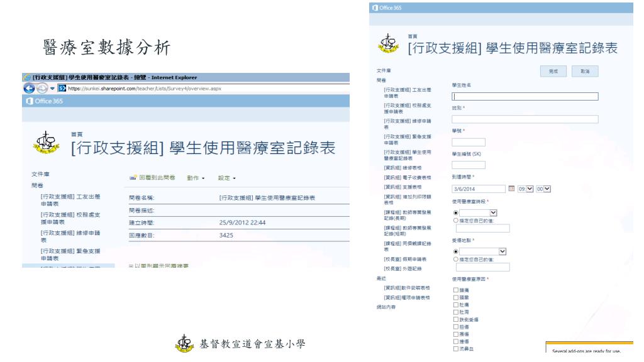
Task: Open [資訊組] 維修表格 in form window sidebar
Action: point(402,168)
